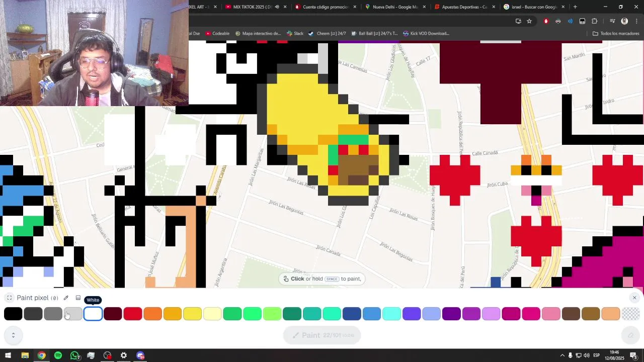Viewport: 644px width, 362px height.
Task: Open the Chrome profile avatar
Action: point(624,21)
